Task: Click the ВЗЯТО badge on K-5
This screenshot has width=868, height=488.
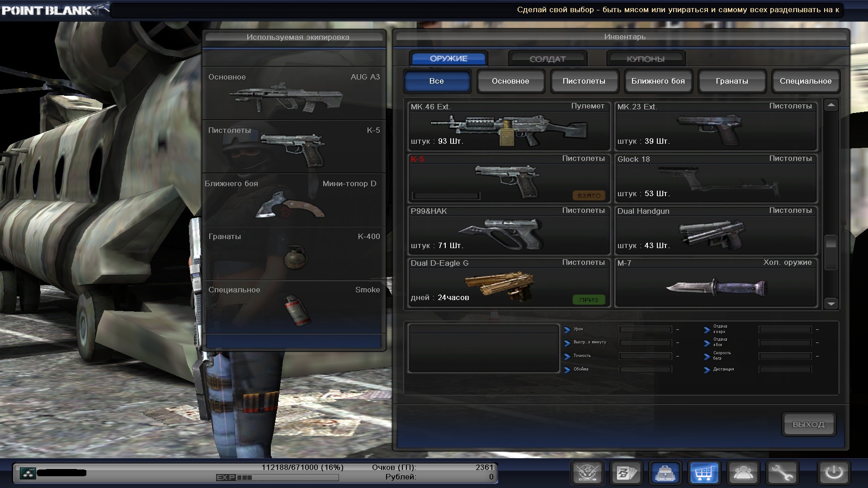Action: point(589,195)
